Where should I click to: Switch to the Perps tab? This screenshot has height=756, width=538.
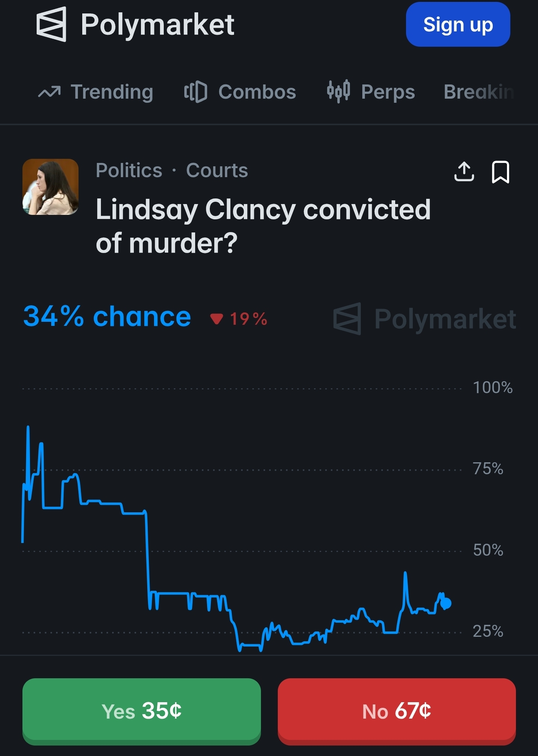coord(371,92)
